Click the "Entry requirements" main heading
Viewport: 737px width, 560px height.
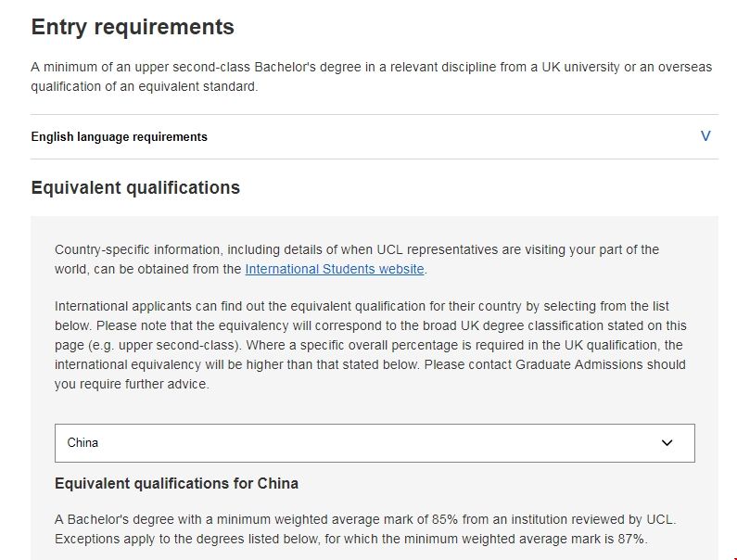coord(133,27)
